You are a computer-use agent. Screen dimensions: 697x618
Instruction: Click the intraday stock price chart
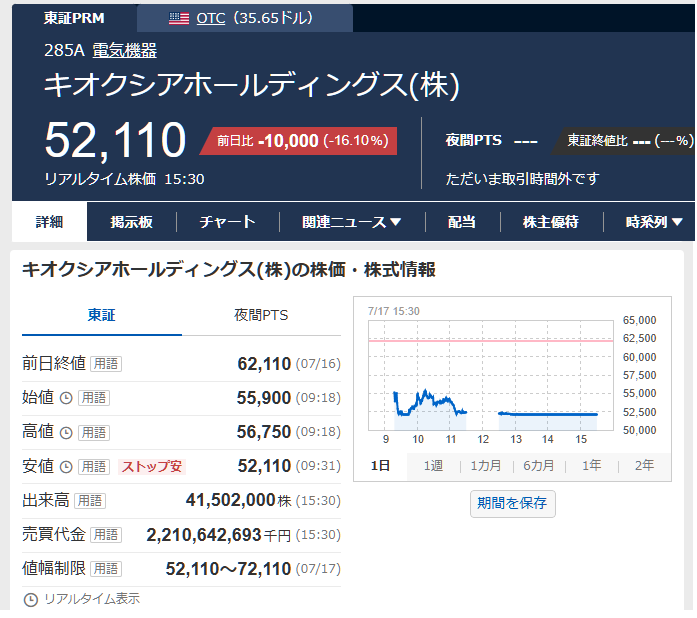tap(491, 376)
